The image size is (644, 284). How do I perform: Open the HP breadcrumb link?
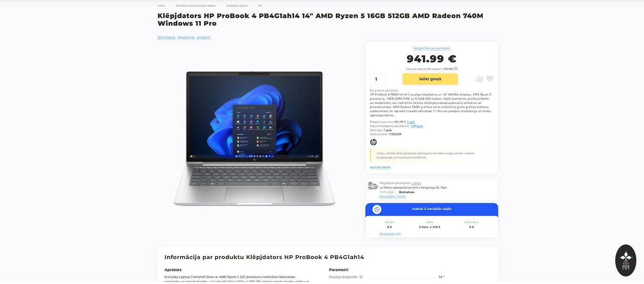[x=260, y=6]
